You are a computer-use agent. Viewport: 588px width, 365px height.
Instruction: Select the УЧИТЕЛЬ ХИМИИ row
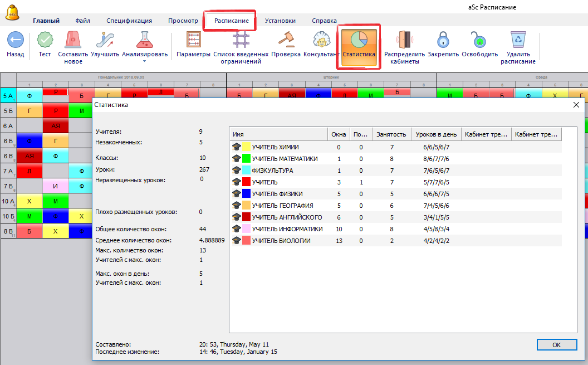(275, 147)
